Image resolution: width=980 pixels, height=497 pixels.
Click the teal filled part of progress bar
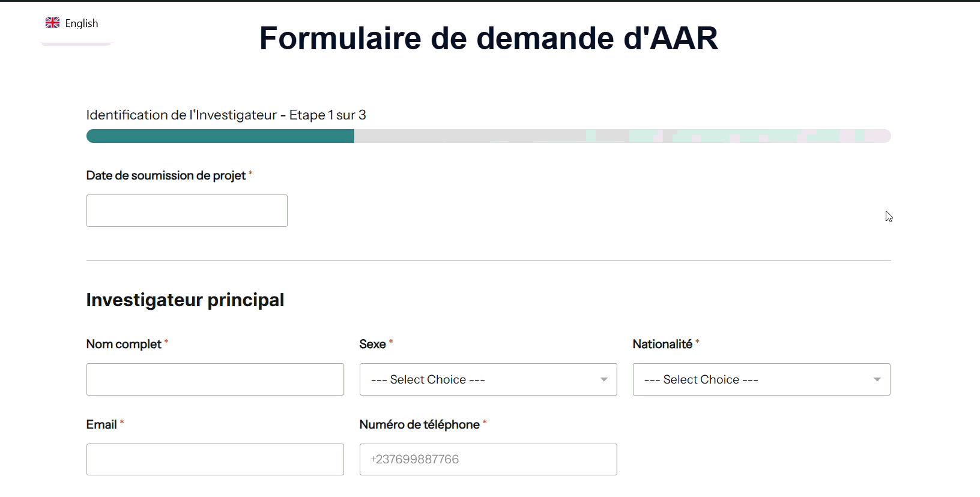[220, 136]
